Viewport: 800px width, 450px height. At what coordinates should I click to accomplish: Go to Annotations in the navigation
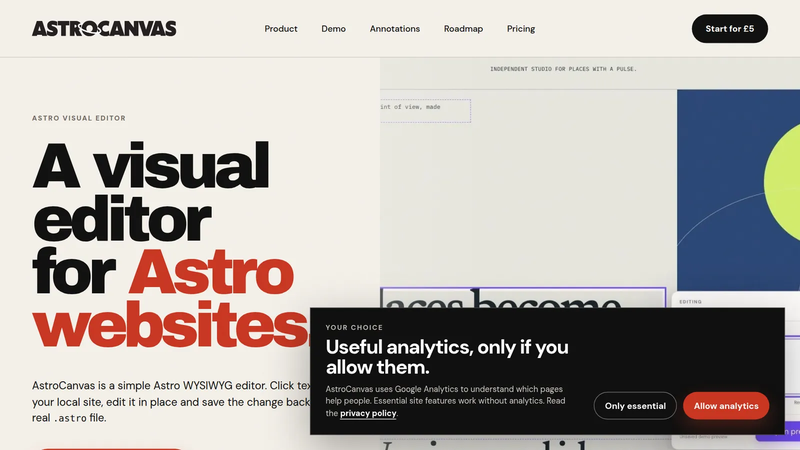[x=394, y=29]
